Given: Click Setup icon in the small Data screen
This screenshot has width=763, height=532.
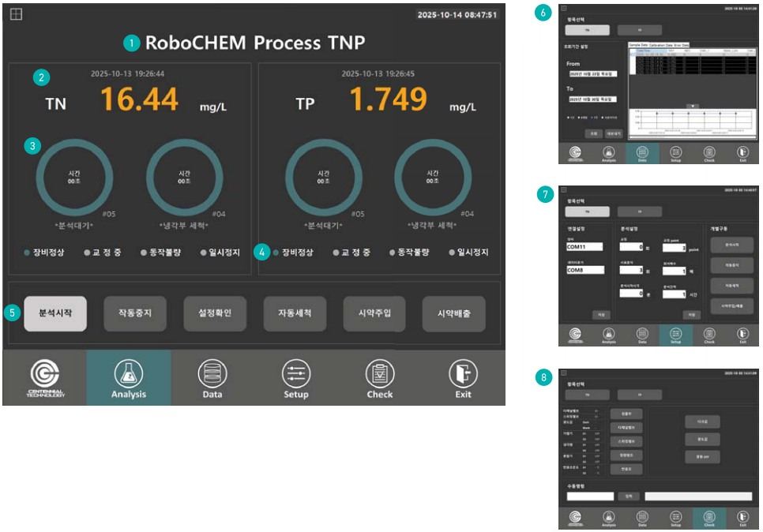Looking at the screenshot, I should [676, 152].
